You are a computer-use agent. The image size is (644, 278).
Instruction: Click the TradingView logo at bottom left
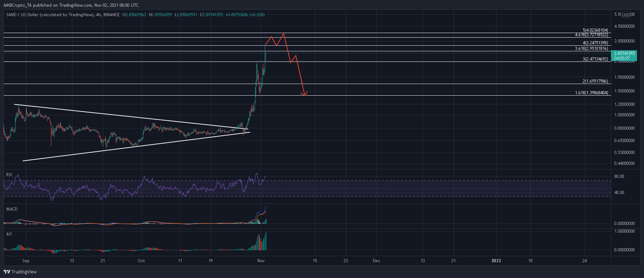pyautogui.click(x=20, y=272)
